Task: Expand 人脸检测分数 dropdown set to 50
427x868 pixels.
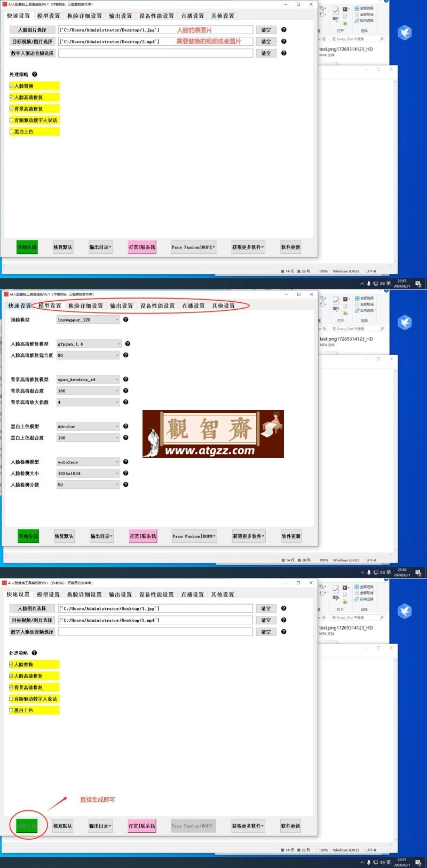Action: point(88,485)
